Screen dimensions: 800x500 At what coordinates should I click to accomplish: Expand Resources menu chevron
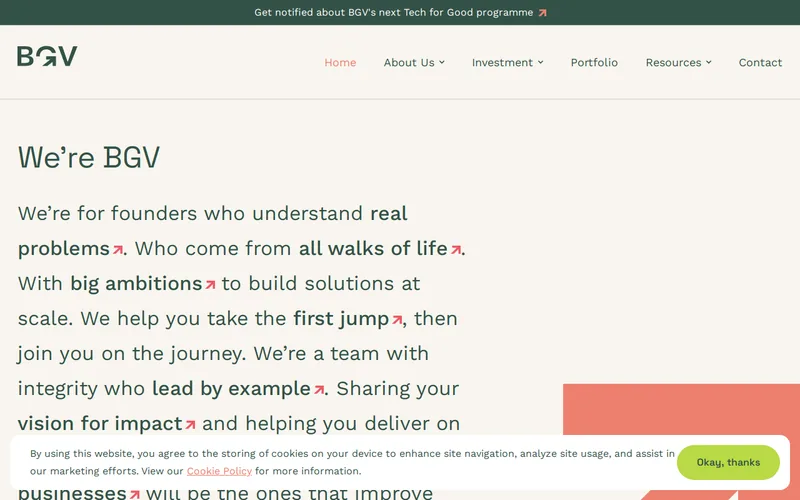[708, 62]
